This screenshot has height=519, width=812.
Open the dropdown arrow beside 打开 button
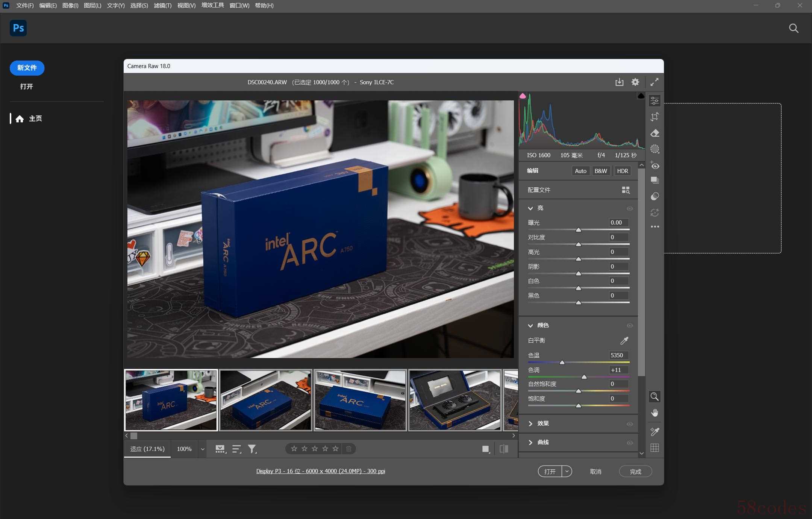(567, 471)
